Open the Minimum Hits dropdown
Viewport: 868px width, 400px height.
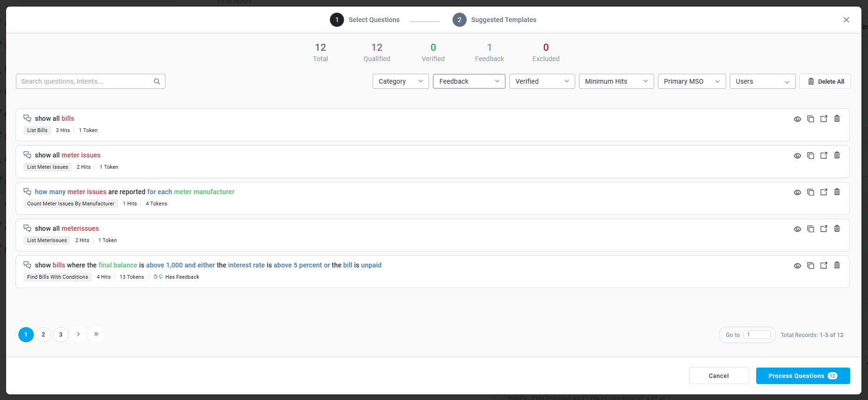coord(617,81)
